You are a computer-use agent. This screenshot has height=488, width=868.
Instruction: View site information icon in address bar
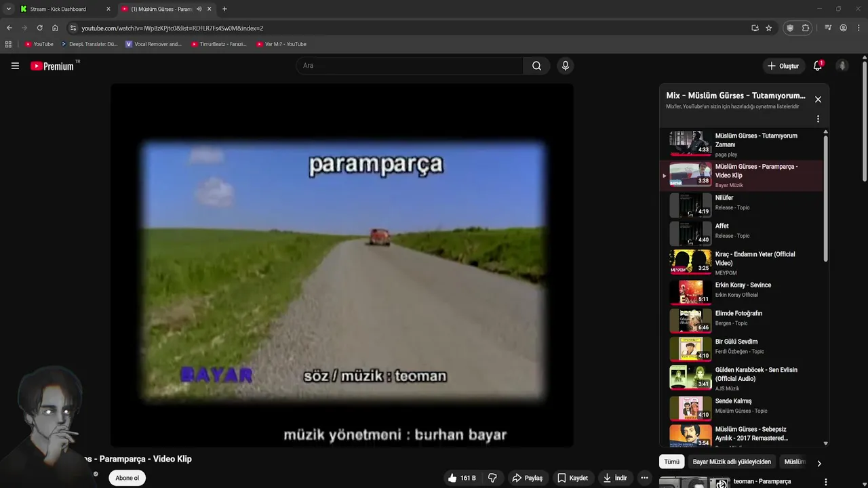click(x=73, y=28)
